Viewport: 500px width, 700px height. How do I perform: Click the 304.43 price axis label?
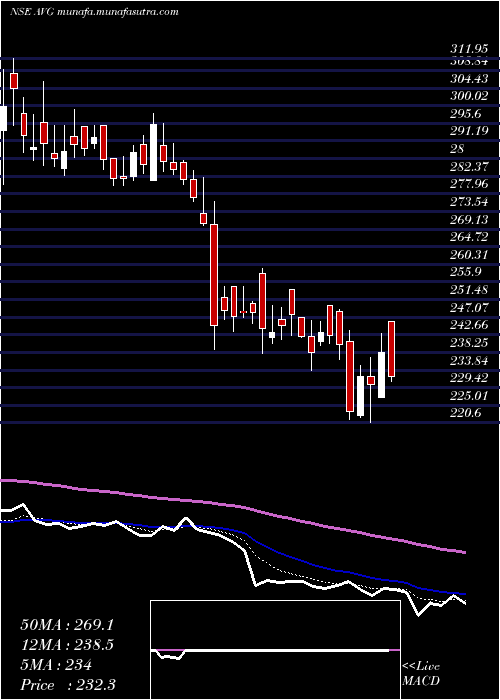tap(469, 79)
